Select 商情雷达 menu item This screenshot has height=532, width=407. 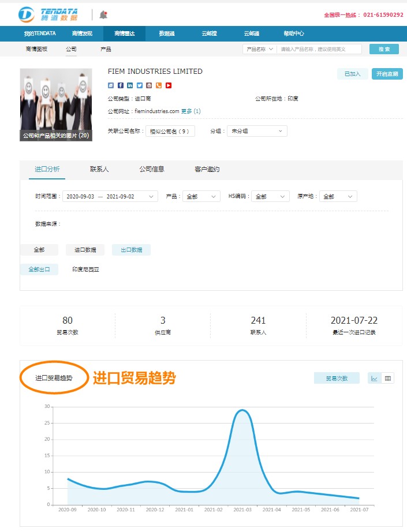point(125,33)
